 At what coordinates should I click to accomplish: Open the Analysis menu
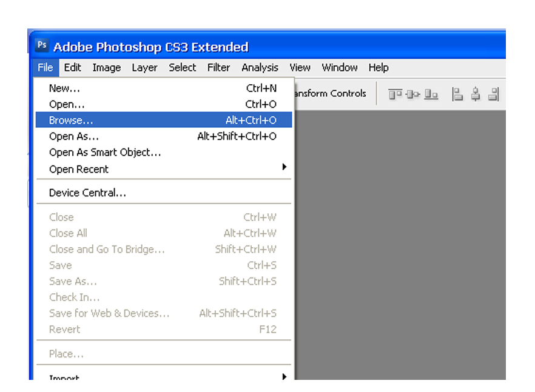click(x=260, y=67)
